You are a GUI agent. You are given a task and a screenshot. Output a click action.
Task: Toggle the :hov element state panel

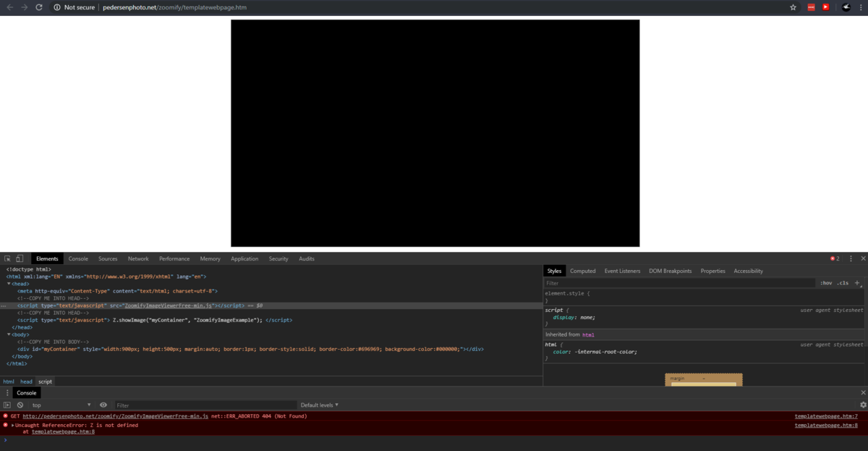click(825, 283)
